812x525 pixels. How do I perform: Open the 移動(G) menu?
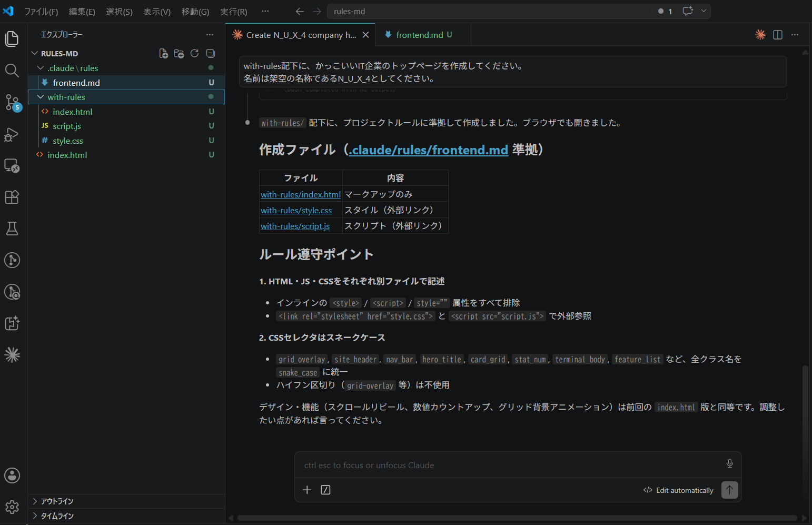tap(195, 12)
